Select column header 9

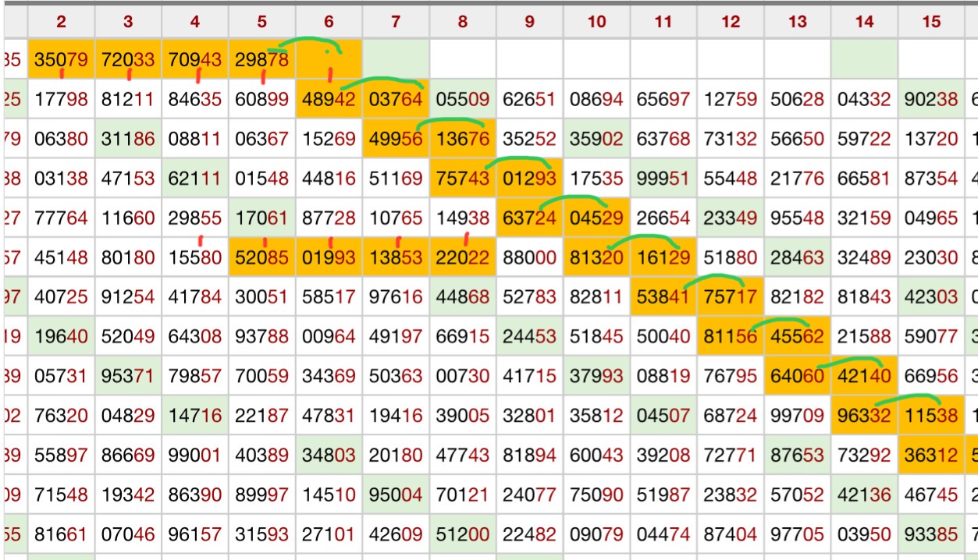pos(530,22)
